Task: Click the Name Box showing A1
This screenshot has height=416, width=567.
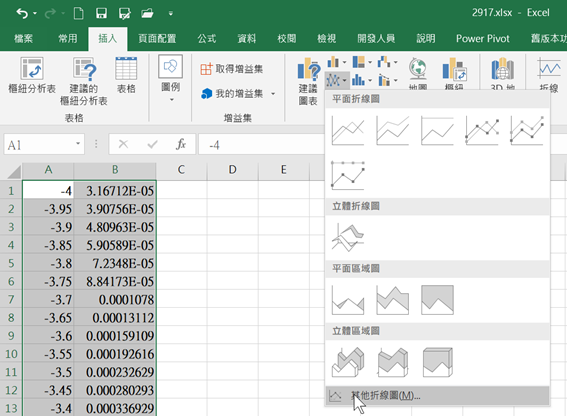Action: pos(39,145)
